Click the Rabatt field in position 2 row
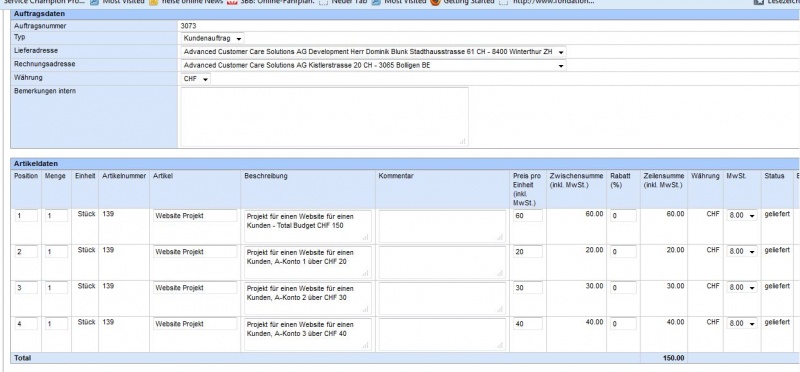This screenshot has height=372, width=800. 623,252
